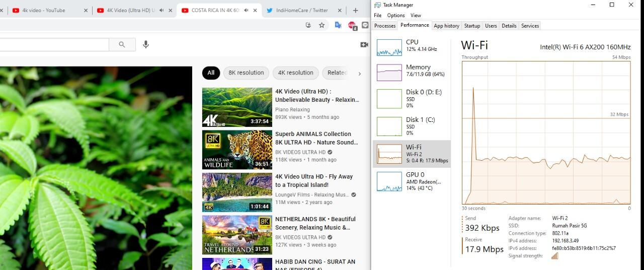Open the View menu in Task Manager
Screen dimensions: 644x270
(416, 16)
